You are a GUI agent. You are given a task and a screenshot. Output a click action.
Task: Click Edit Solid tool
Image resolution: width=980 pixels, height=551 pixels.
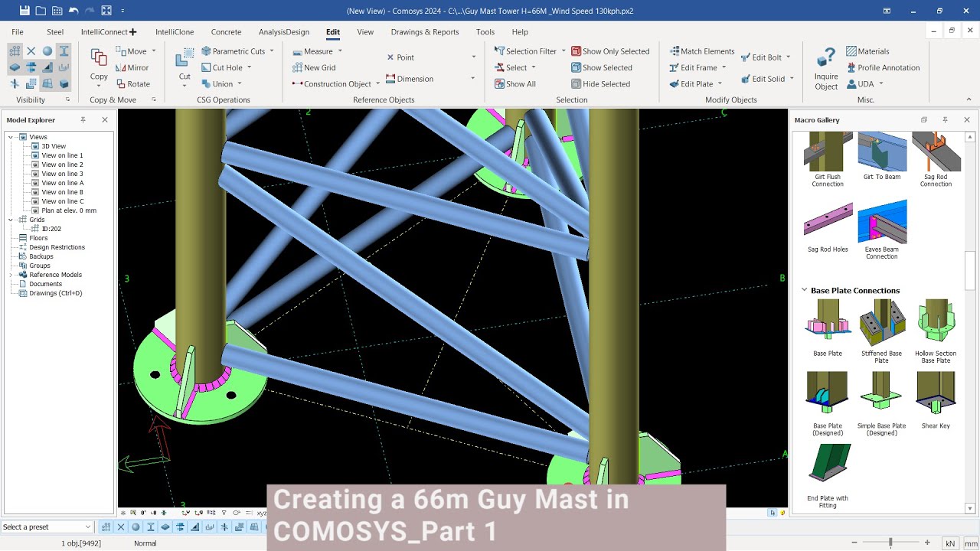coord(763,79)
